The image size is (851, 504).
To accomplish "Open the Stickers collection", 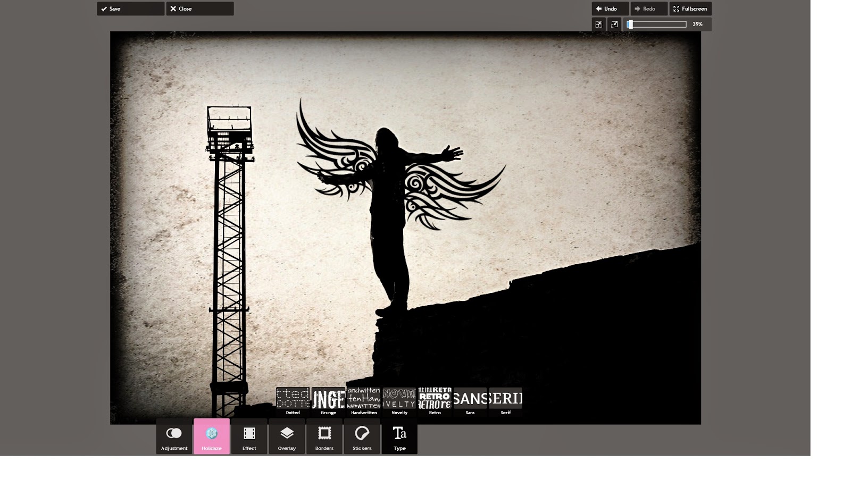I will [x=362, y=436].
